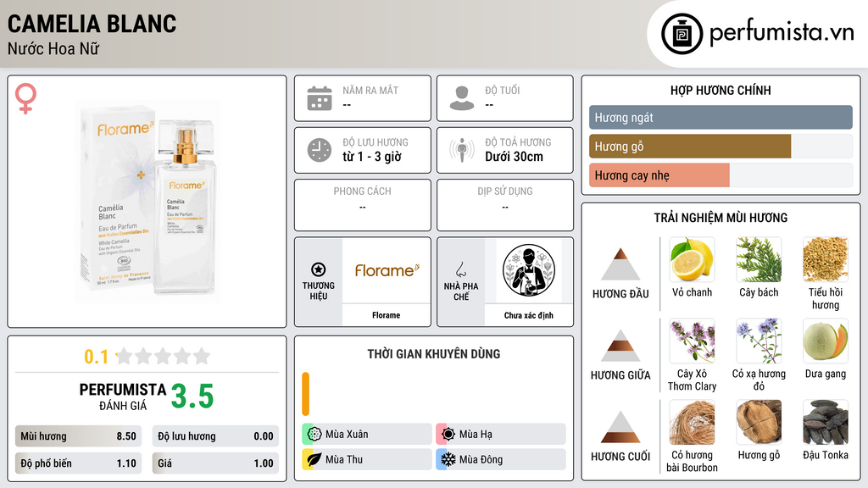Click the PERFUMISTA ĐÁNH GIÁ label

pyautogui.click(x=123, y=396)
